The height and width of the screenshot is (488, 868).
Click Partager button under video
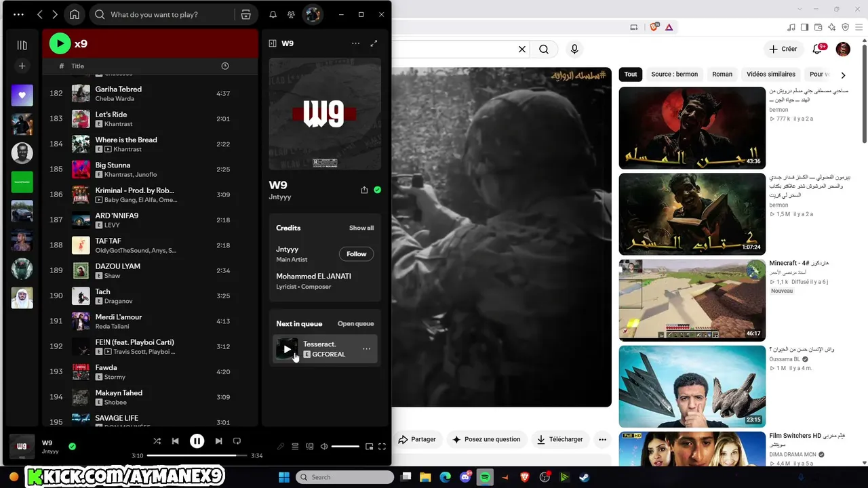pyautogui.click(x=417, y=439)
